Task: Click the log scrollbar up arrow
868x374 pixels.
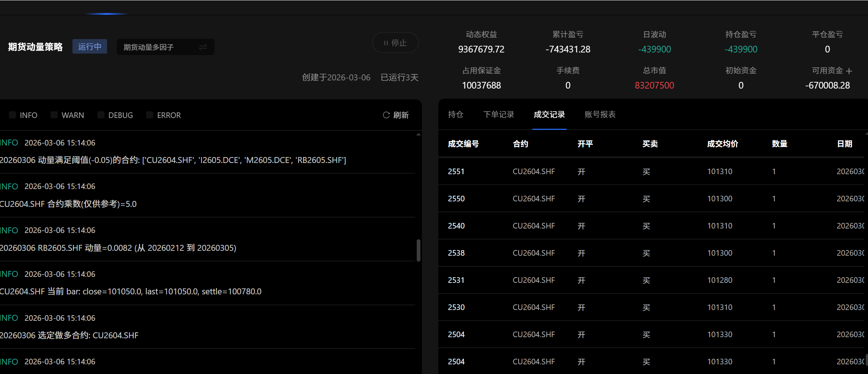Action: point(419,134)
